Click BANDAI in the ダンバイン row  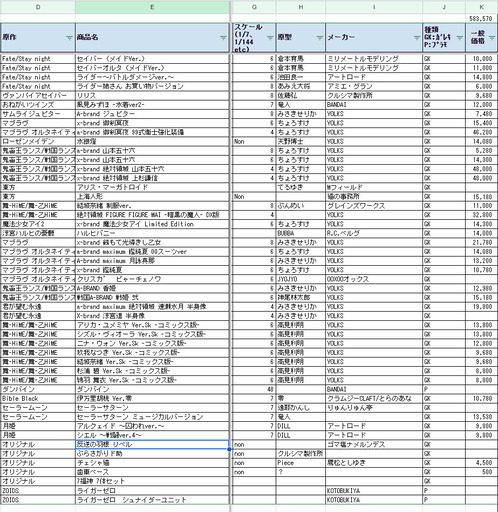click(x=374, y=389)
